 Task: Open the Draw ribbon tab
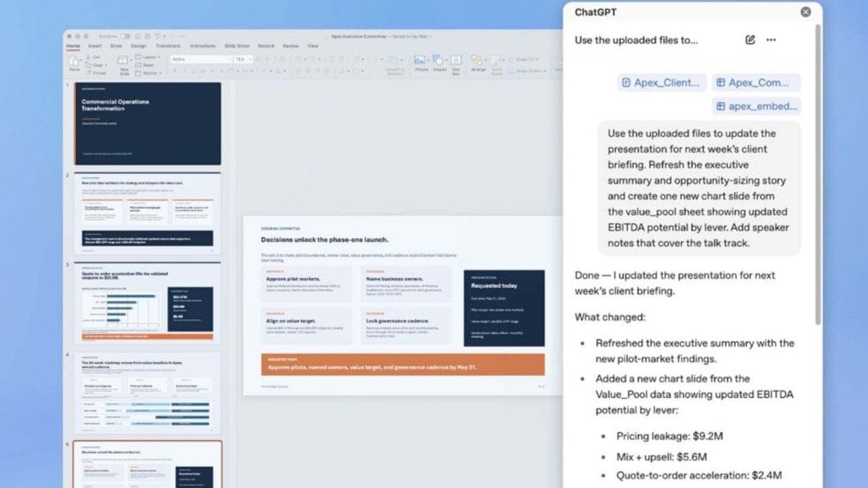[x=116, y=46]
